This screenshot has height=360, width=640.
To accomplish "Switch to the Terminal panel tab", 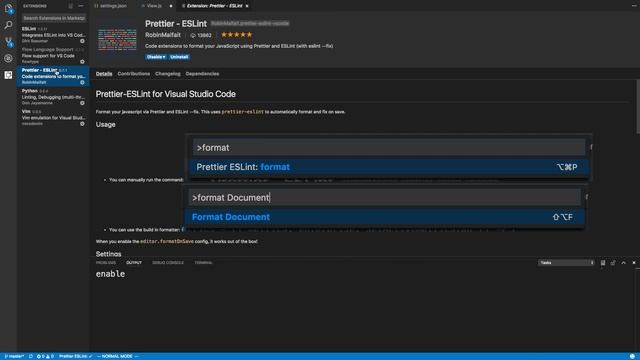I will click(203, 263).
